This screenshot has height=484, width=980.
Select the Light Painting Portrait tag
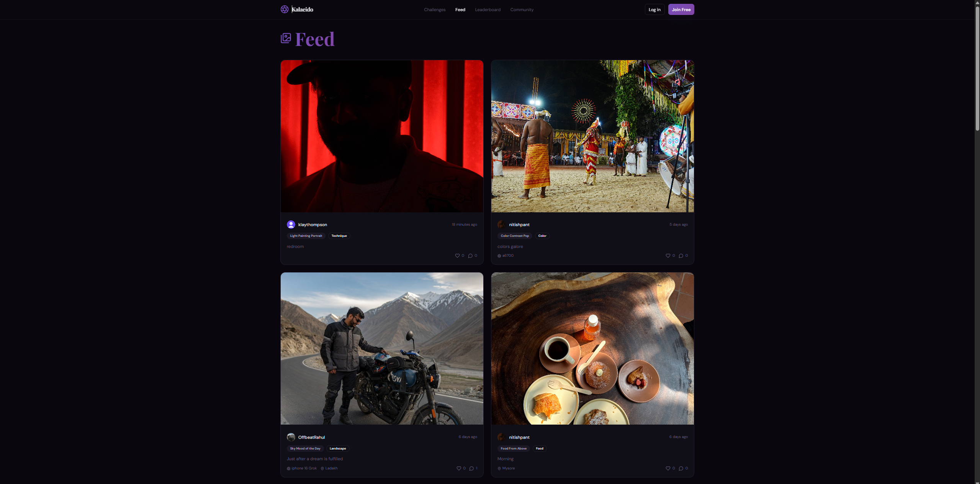click(306, 236)
